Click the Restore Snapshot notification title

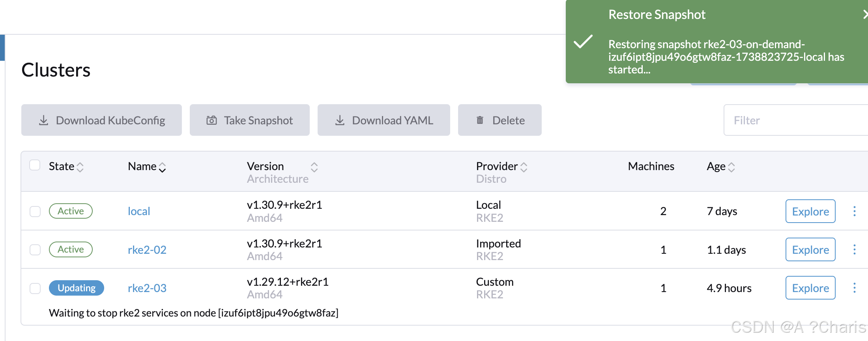(657, 15)
